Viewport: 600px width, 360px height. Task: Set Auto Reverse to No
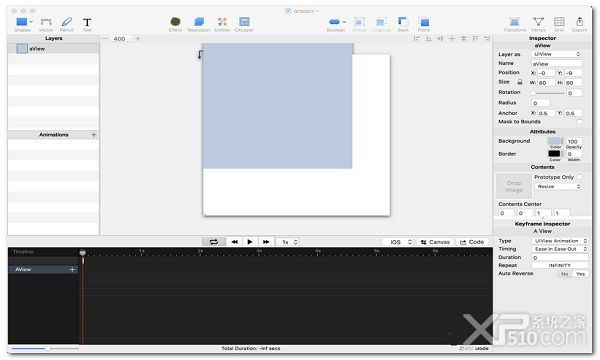point(564,274)
